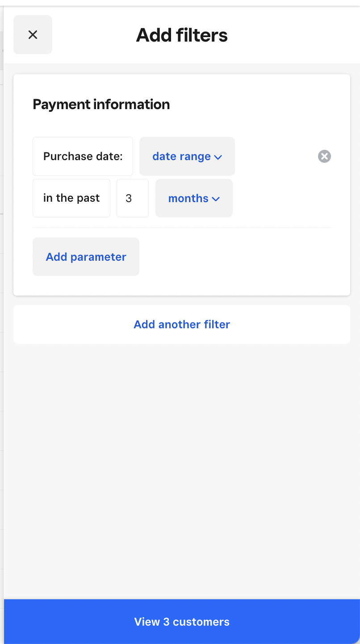This screenshot has height=644, width=360.
Task: Select the Purchase date field box
Action: click(x=83, y=156)
